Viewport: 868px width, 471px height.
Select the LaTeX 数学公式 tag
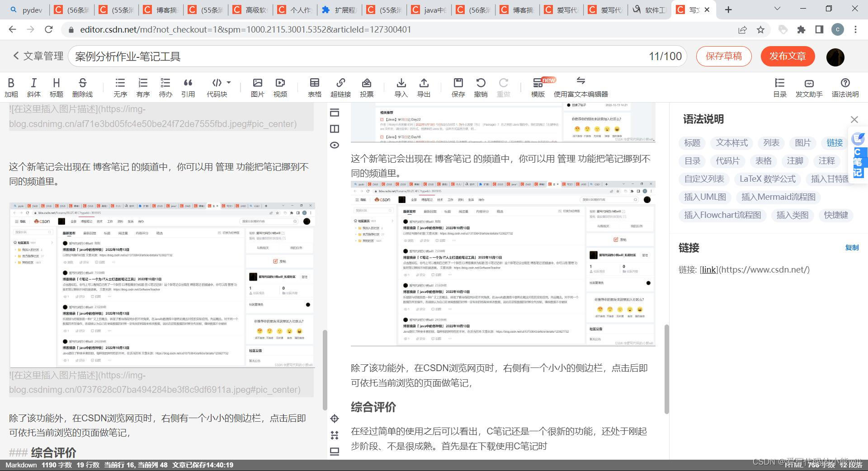coord(767,179)
